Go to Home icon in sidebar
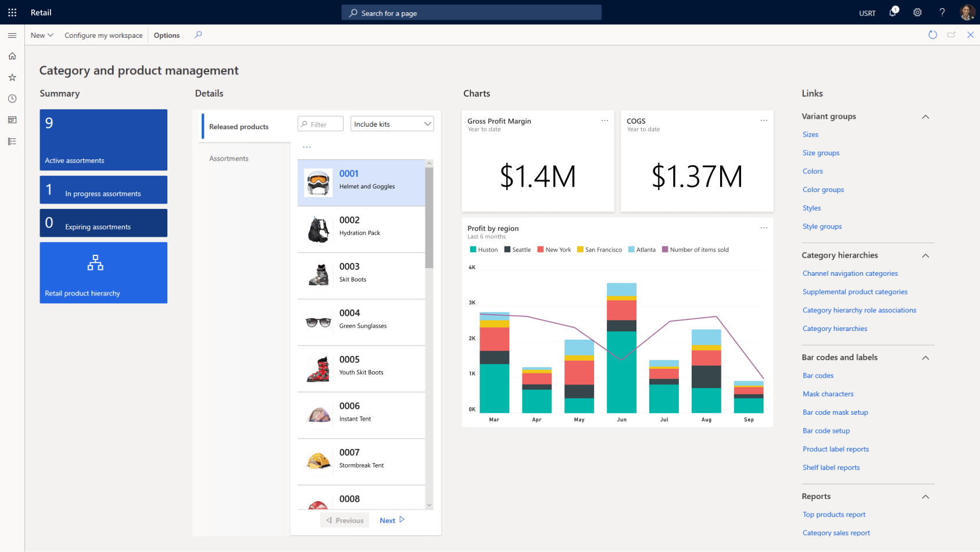The image size is (980, 552). (12, 56)
